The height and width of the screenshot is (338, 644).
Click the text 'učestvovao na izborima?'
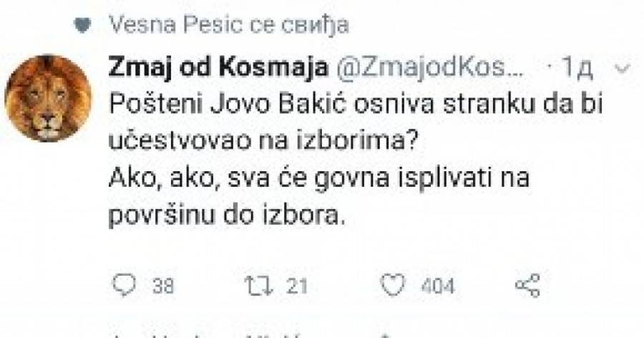(263, 141)
